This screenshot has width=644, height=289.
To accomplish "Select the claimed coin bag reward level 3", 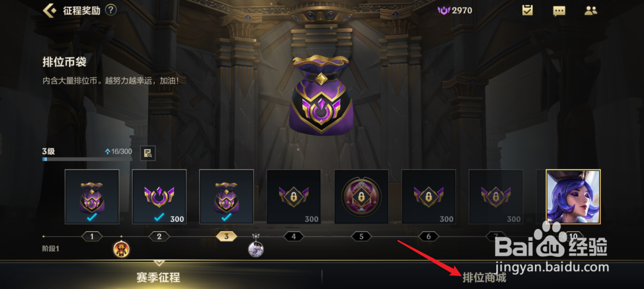I will (x=227, y=197).
